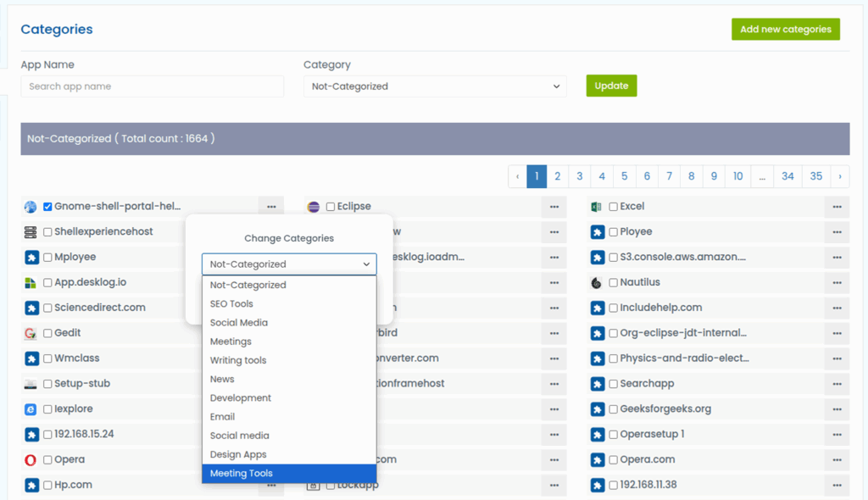This screenshot has width=868, height=500.
Task: Open options menu for Gnome-shell-portal-helper row
Action: [x=270, y=207]
